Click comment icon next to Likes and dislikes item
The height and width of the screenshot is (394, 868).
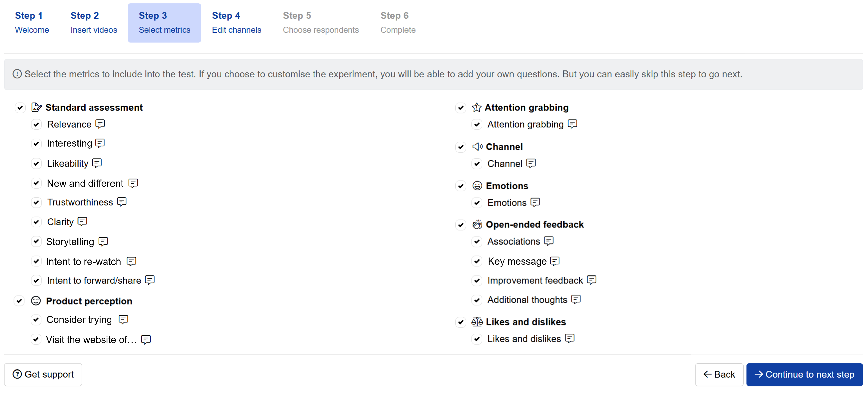569,338
